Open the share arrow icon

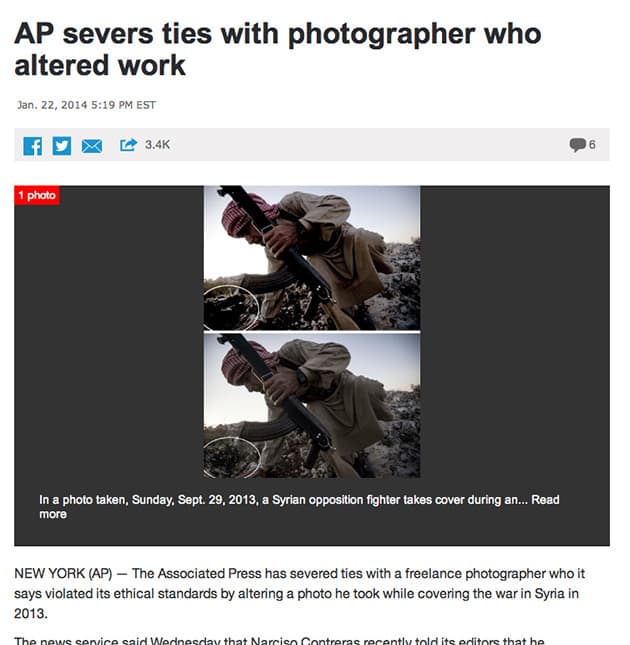128,145
